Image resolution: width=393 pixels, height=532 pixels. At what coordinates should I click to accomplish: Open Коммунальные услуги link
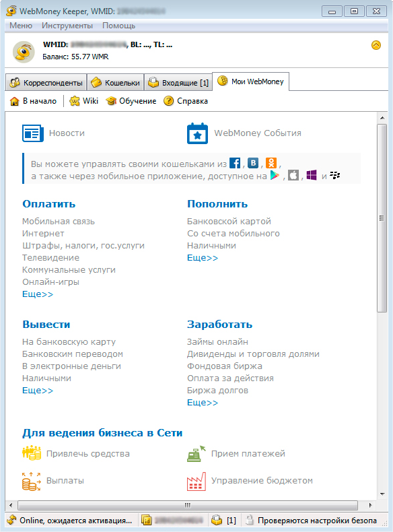[69, 270]
